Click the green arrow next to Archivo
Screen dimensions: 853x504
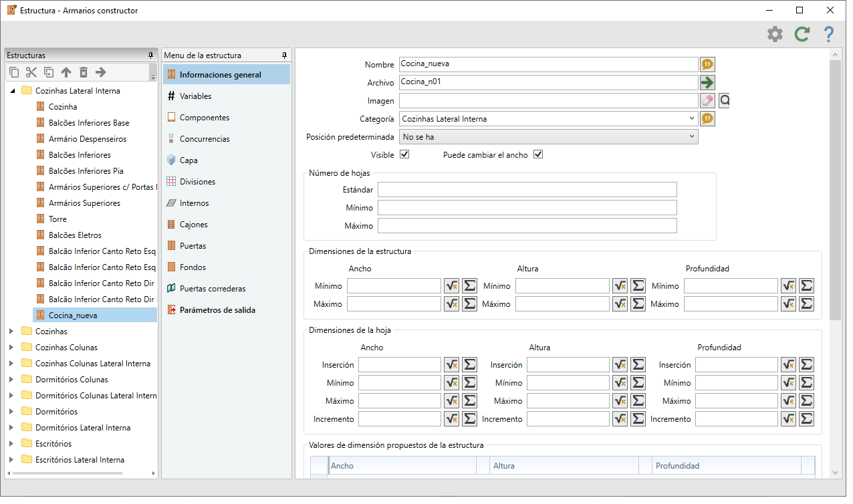pyautogui.click(x=707, y=82)
